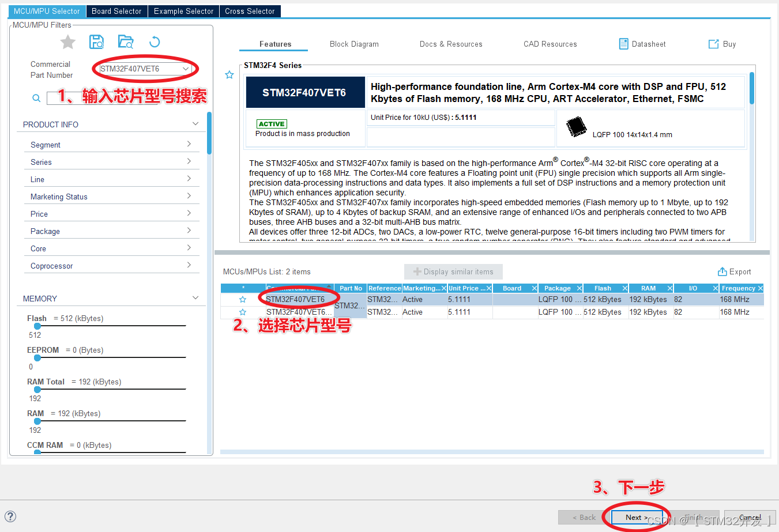Screen dimensions: 779x532
Task: Open the CAD Resources tab
Action: pyautogui.click(x=550, y=44)
